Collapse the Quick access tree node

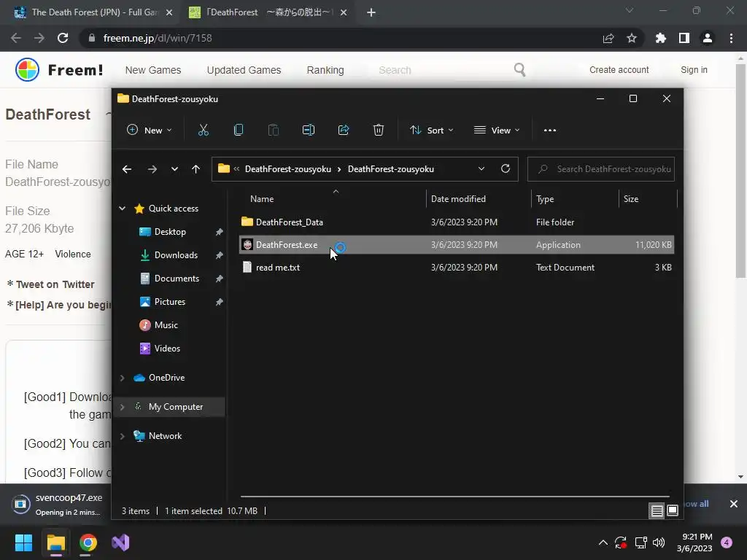click(x=123, y=209)
